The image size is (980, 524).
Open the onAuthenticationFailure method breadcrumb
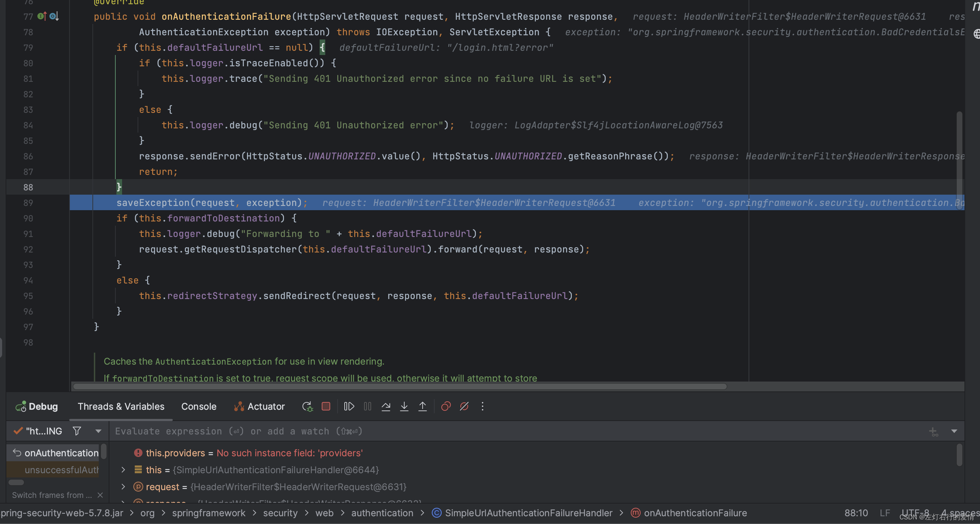(x=695, y=513)
